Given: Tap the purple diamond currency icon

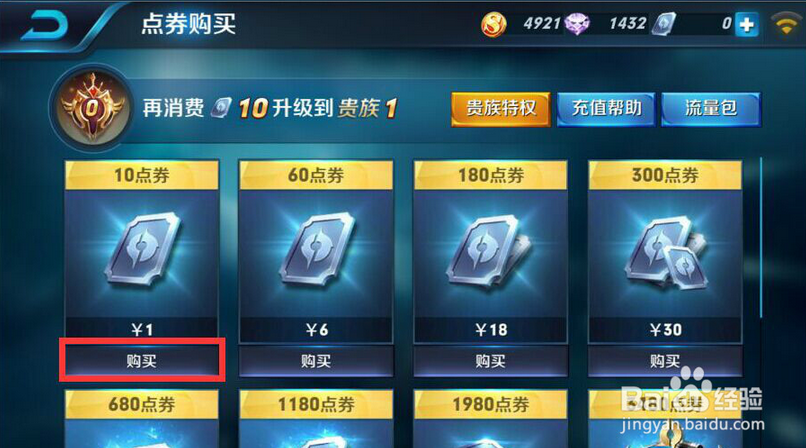Looking at the screenshot, I should tap(577, 24).
